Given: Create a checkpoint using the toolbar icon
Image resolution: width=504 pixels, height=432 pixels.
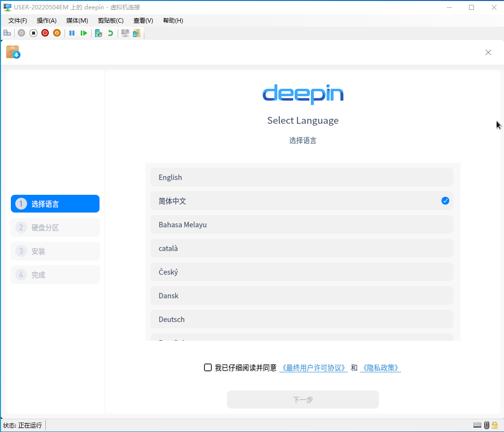Looking at the screenshot, I should tap(99, 33).
